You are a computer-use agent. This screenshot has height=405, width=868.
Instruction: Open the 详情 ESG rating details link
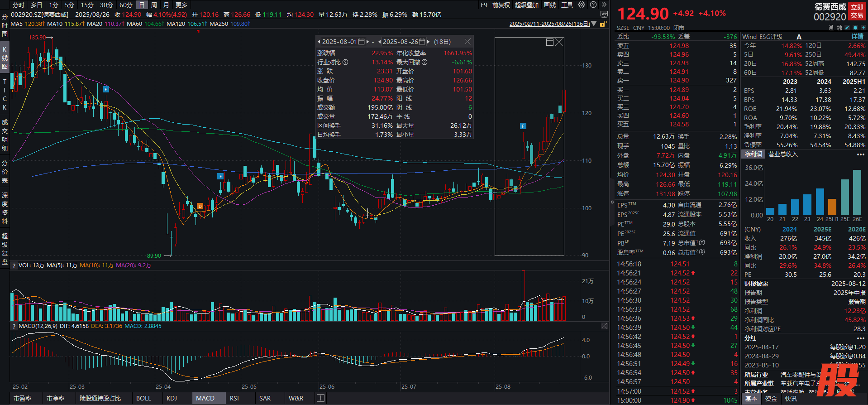coord(857,37)
